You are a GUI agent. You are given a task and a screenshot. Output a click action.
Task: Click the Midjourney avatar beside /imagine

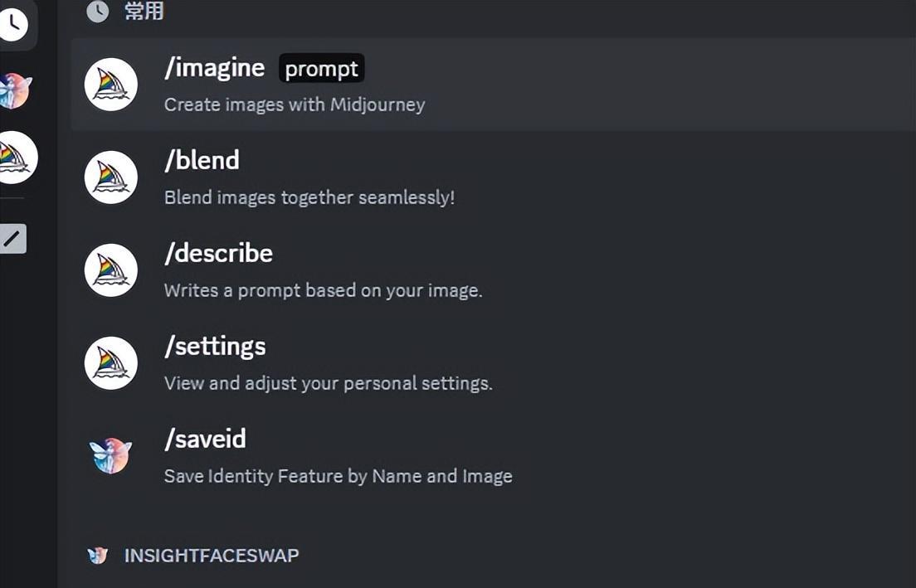[111, 85]
